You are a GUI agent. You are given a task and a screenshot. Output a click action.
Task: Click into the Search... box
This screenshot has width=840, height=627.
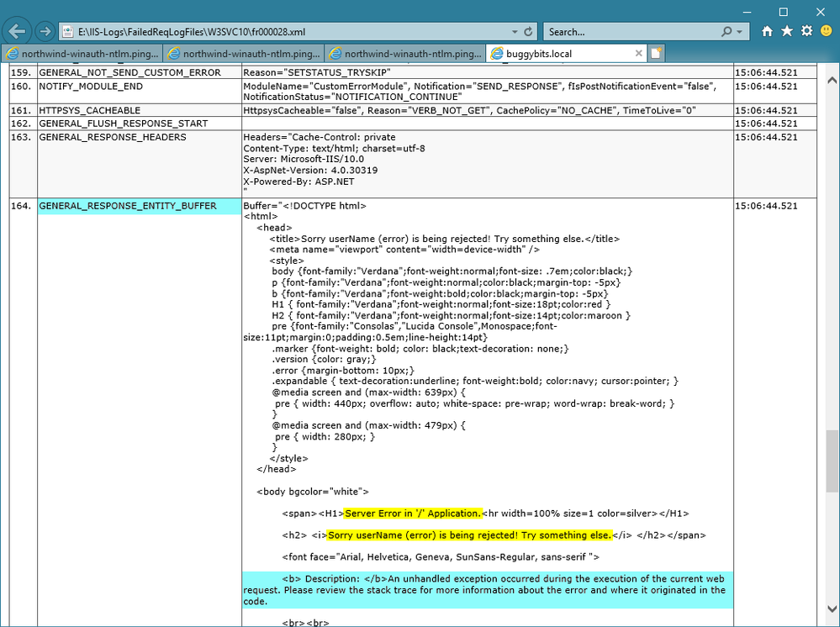coord(632,32)
